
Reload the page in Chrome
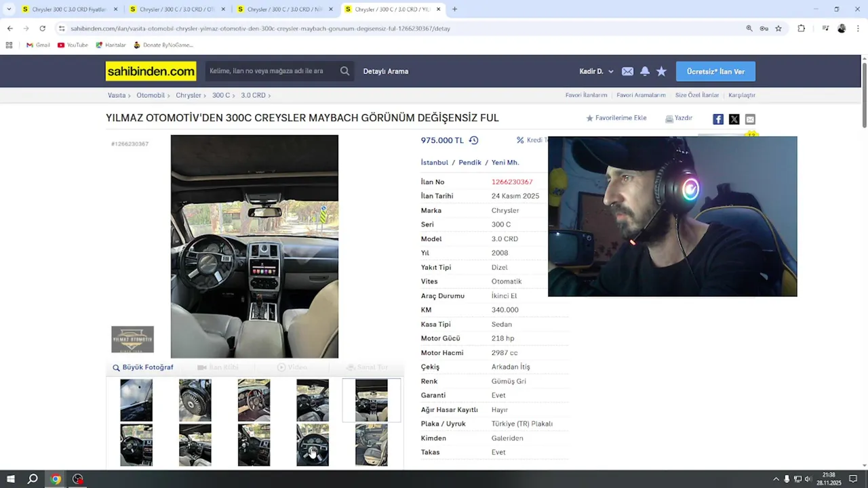coord(42,28)
